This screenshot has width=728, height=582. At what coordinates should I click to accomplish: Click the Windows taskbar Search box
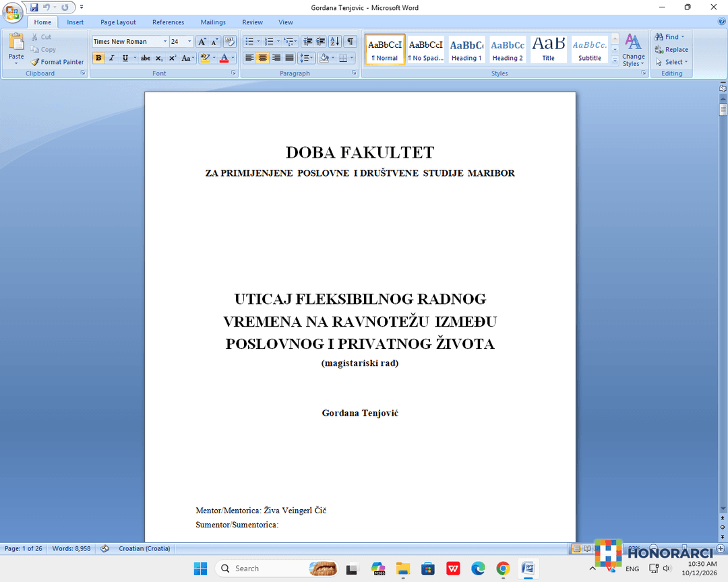coord(276,569)
